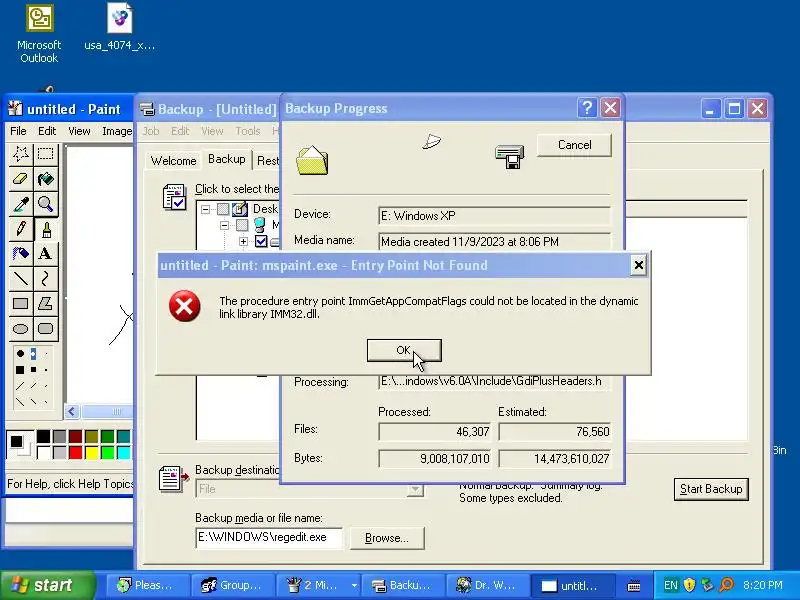Click the Media name field in Backup Progress

click(494, 242)
